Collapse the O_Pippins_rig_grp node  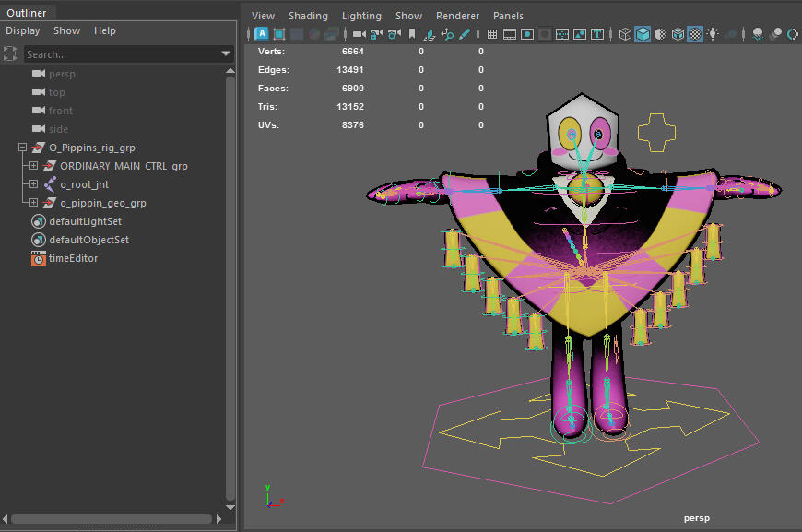click(22, 148)
